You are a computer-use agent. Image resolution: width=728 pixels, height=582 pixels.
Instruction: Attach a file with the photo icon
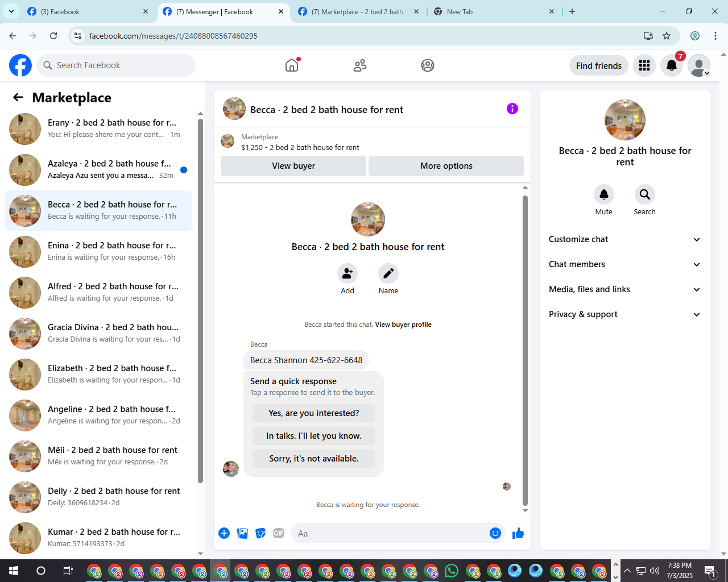coord(242,533)
